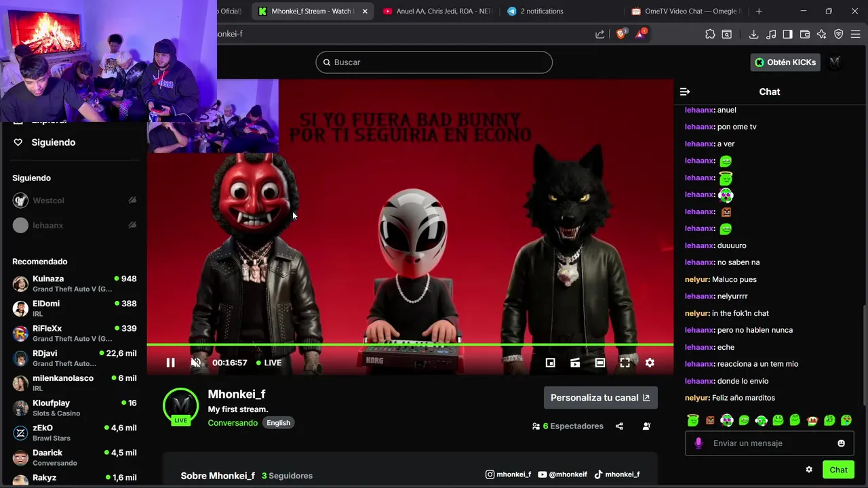Click the green video progress bar
Image resolution: width=868 pixels, height=488 pixels.
(410, 344)
